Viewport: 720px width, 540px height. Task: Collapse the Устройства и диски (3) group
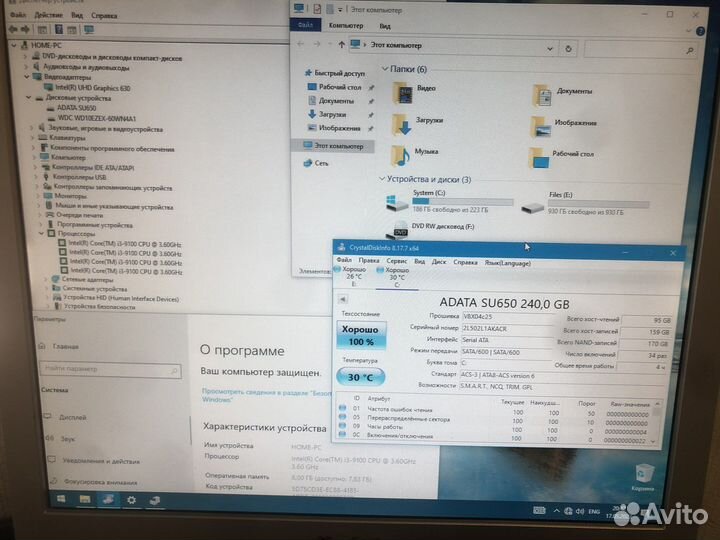point(382,179)
